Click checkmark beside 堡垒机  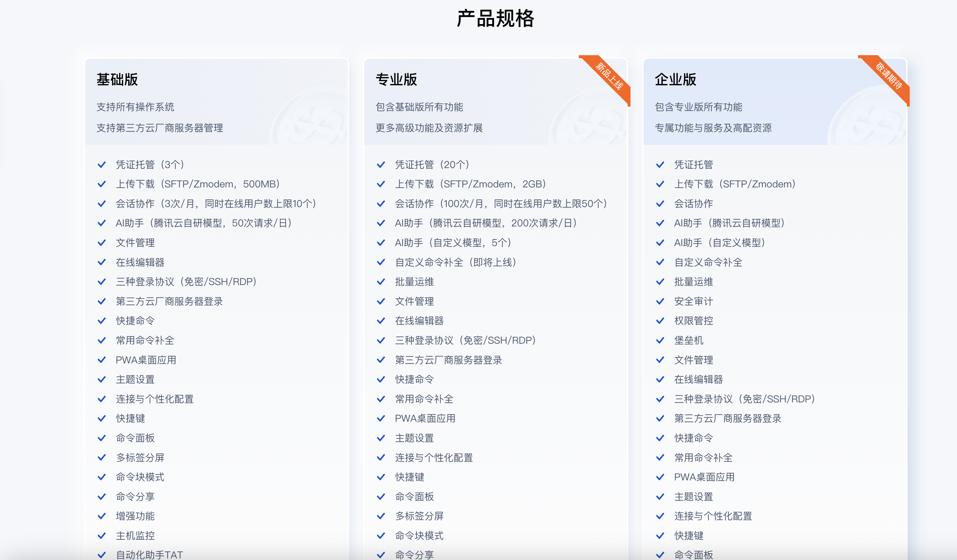(660, 340)
